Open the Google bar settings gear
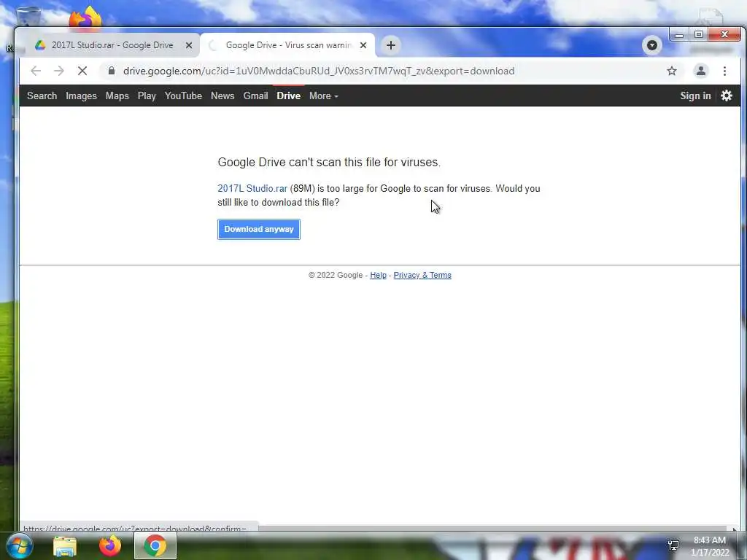Viewport: 747px width, 560px height. click(726, 96)
